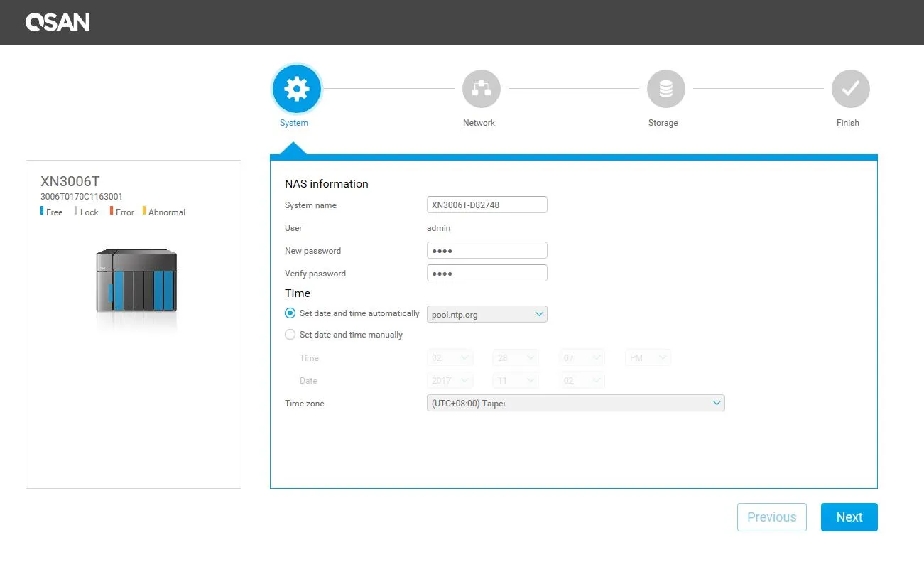Click the gray Lock legend swatch
This screenshot has width=924, height=567.
coord(76,211)
